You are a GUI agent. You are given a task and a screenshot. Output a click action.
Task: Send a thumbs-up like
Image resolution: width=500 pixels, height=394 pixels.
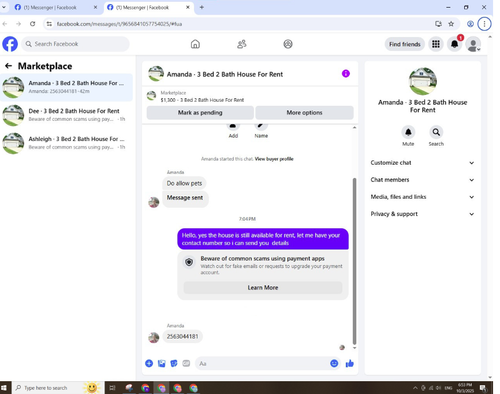tap(349, 363)
